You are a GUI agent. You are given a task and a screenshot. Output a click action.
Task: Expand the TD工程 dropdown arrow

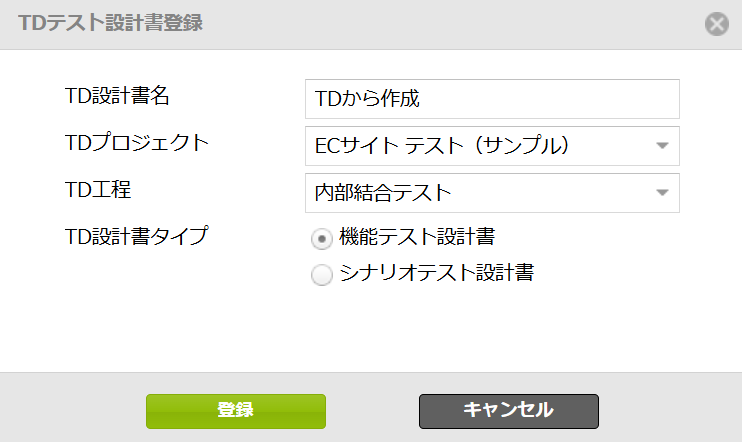[661, 193]
